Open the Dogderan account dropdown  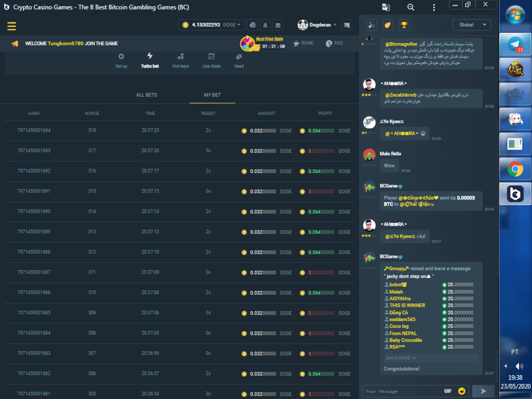coord(318,24)
